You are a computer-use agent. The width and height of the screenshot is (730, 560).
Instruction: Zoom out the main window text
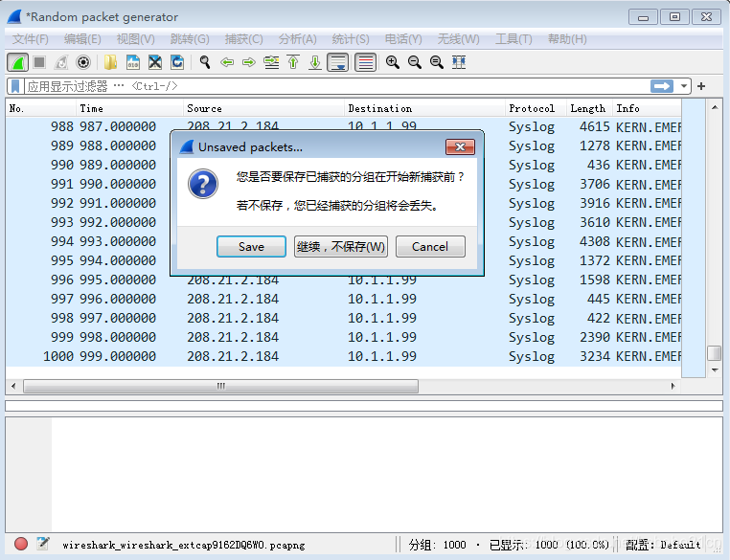coord(415,62)
